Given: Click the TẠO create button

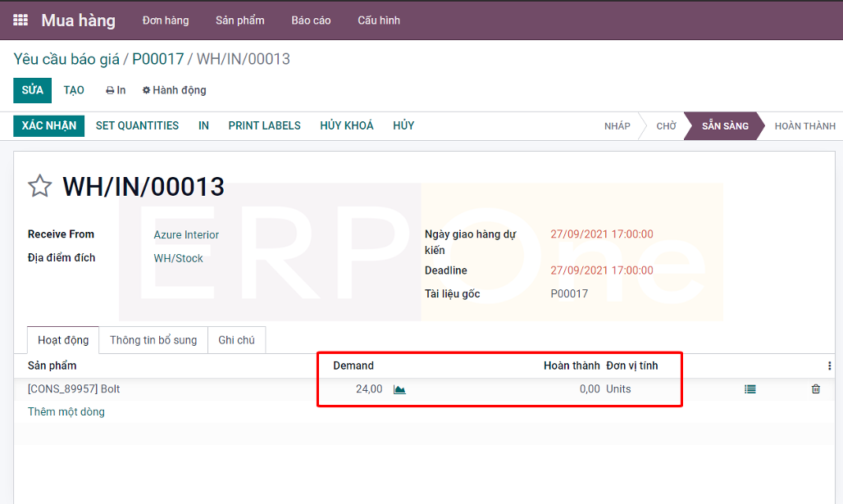Looking at the screenshot, I should [74, 90].
